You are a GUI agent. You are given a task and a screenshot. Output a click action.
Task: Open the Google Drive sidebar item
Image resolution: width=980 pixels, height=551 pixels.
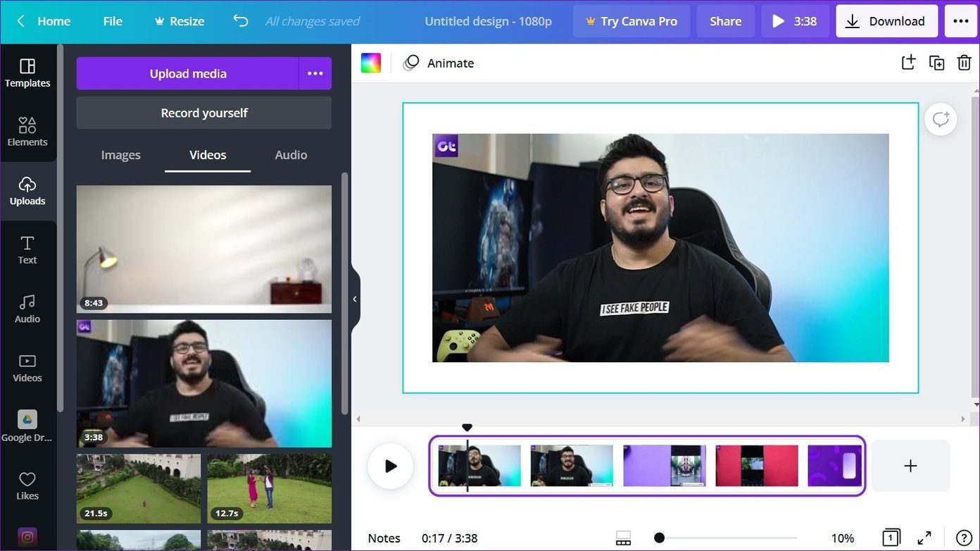click(x=27, y=426)
